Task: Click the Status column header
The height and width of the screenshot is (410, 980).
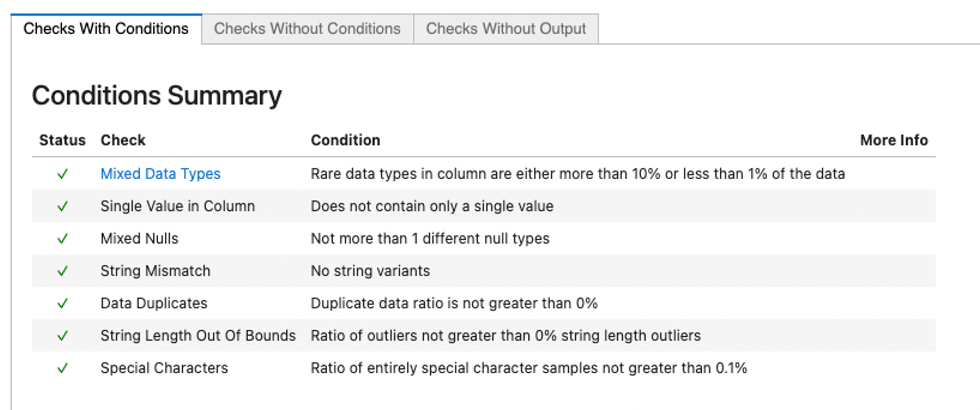Action: 62,140
